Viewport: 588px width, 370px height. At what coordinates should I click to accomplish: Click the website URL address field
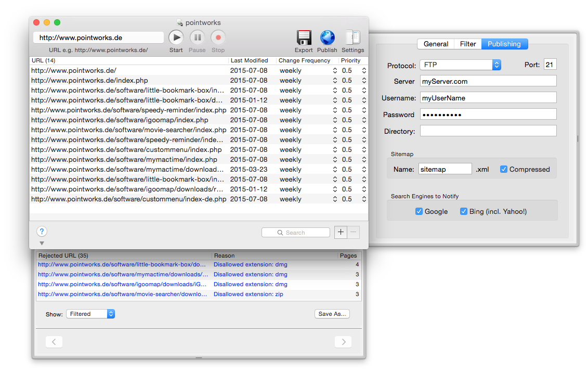coord(98,37)
